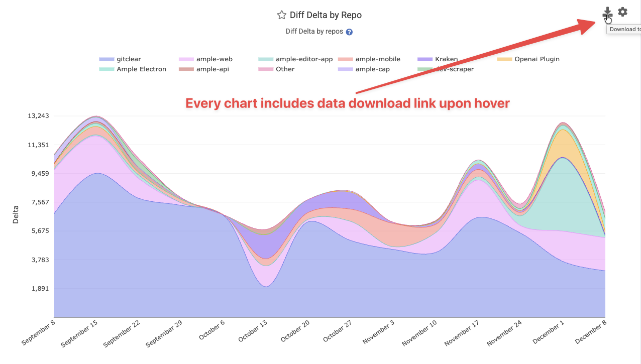Viewport: 641px width, 364px height.
Task: Click the blue help question mark icon
Action: point(349,32)
